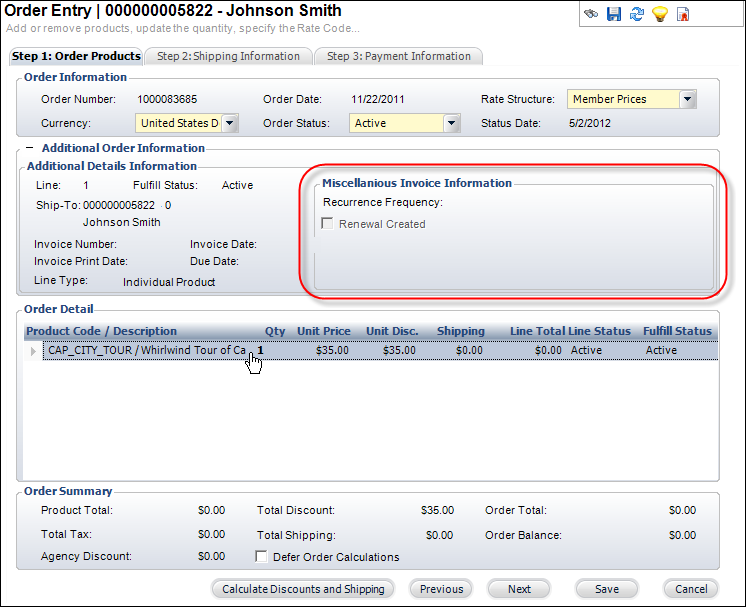
Task: Click the Previous button
Action: pyautogui.click(x=441, y=589)
